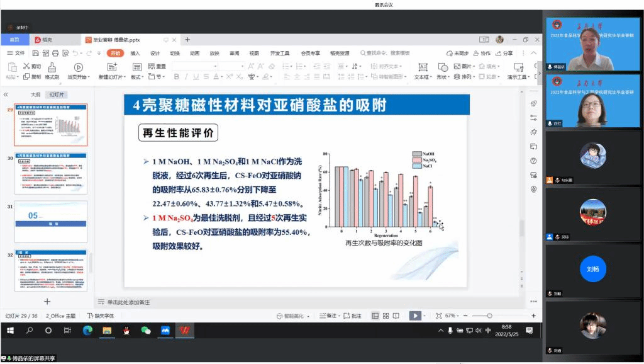Switch to slide sorter grid view
The width and height of the screenshot is (644, 364).
[x=386, y=316]
